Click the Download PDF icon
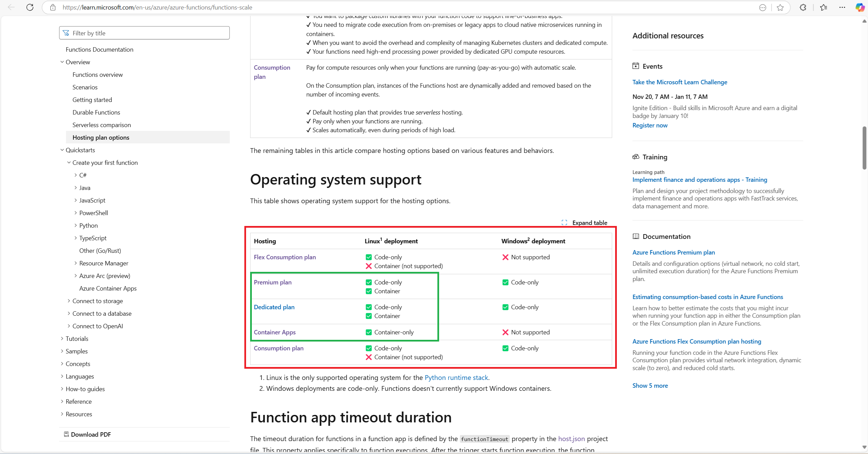The image size is (868, 454). [x=66, y=434]
